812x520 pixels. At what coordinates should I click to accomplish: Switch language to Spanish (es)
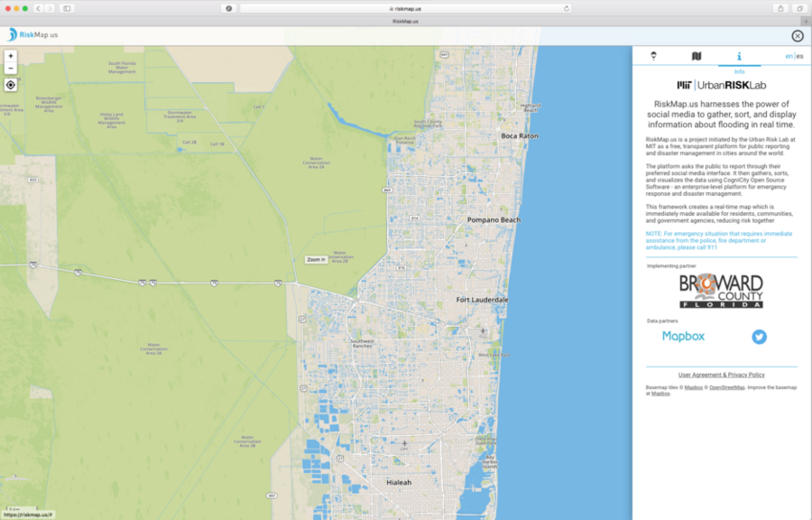coord(799,56)
